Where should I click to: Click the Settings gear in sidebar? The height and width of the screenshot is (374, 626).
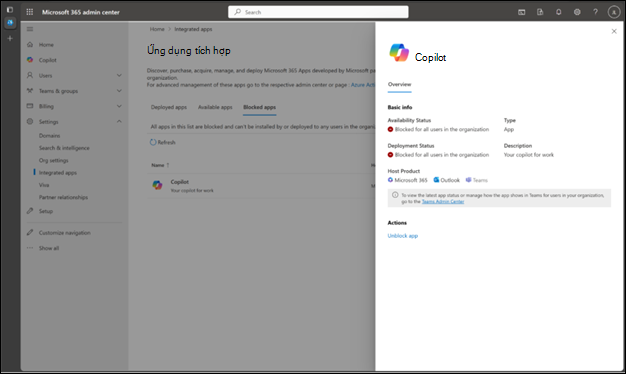(x=30, y=121)
